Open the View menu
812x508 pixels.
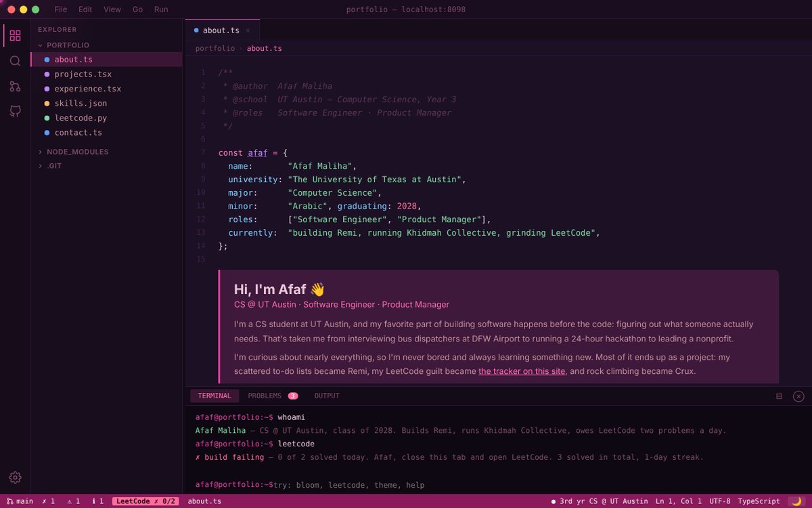click(112, 9)
